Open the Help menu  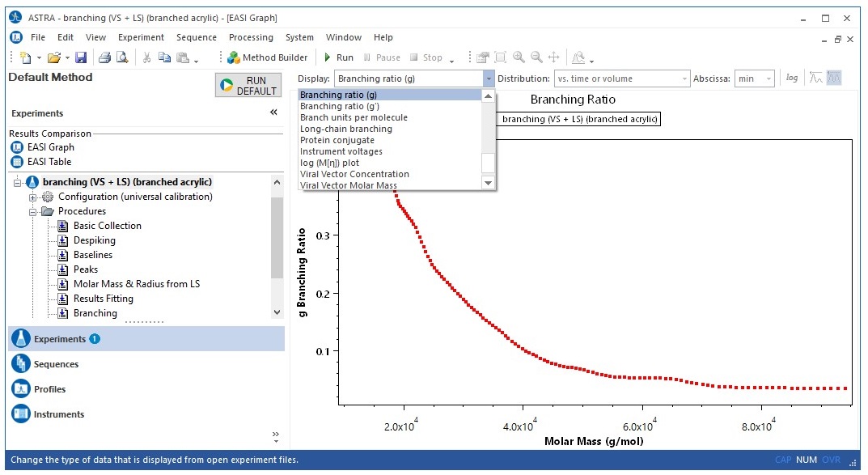(383, 37)
